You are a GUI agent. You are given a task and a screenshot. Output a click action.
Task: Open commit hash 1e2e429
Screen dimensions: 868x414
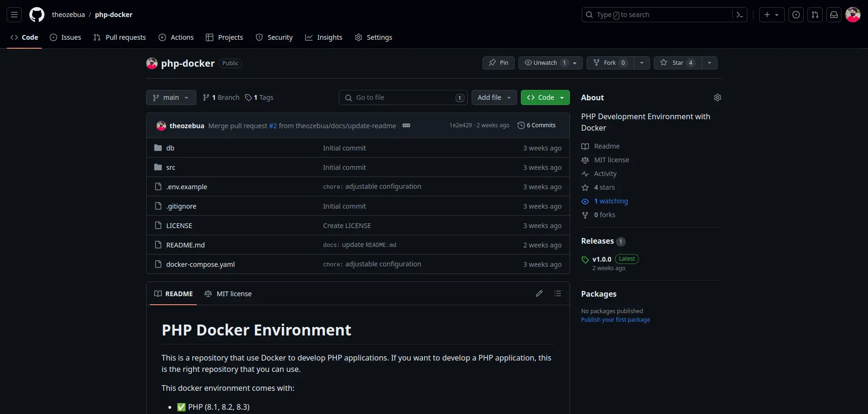point(461,125)
